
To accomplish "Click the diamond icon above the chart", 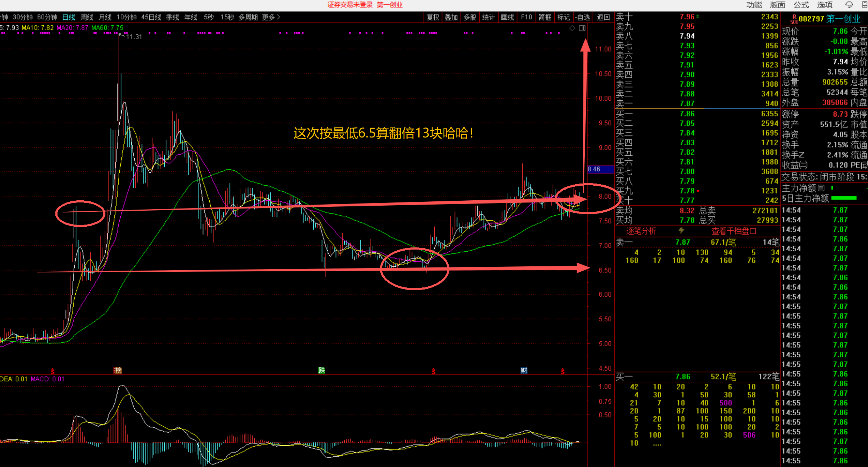I will coord(572,28).
